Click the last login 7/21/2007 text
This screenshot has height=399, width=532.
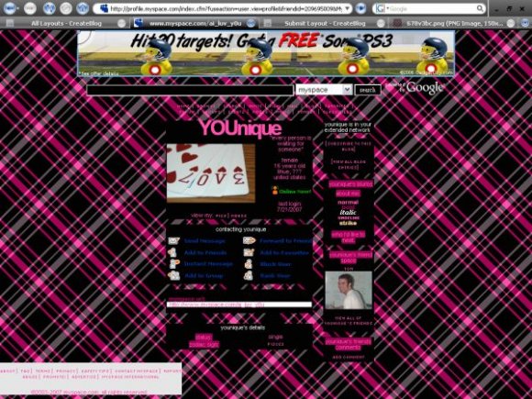click(290, 207)
